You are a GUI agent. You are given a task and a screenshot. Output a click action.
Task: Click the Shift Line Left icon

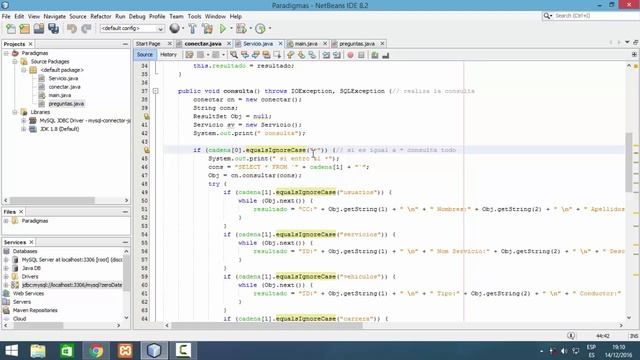pyautogui.click(x=326, y=55)
